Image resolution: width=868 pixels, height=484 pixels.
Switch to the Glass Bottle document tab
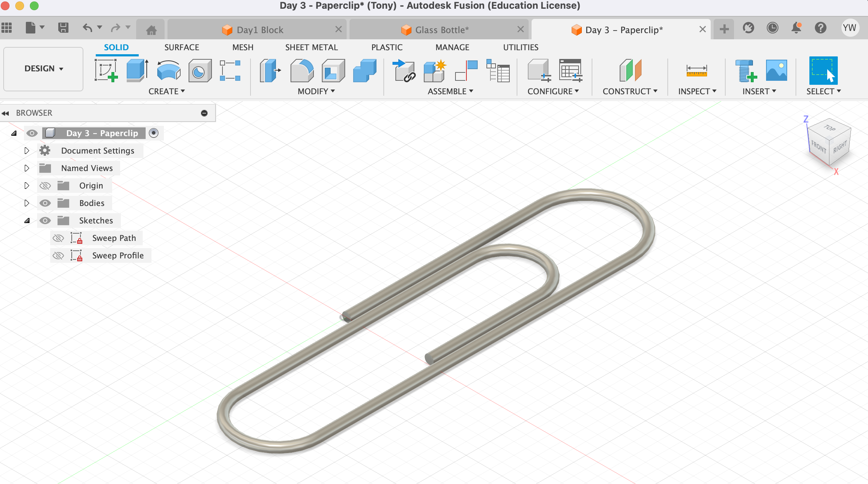[x=441, y=30]
